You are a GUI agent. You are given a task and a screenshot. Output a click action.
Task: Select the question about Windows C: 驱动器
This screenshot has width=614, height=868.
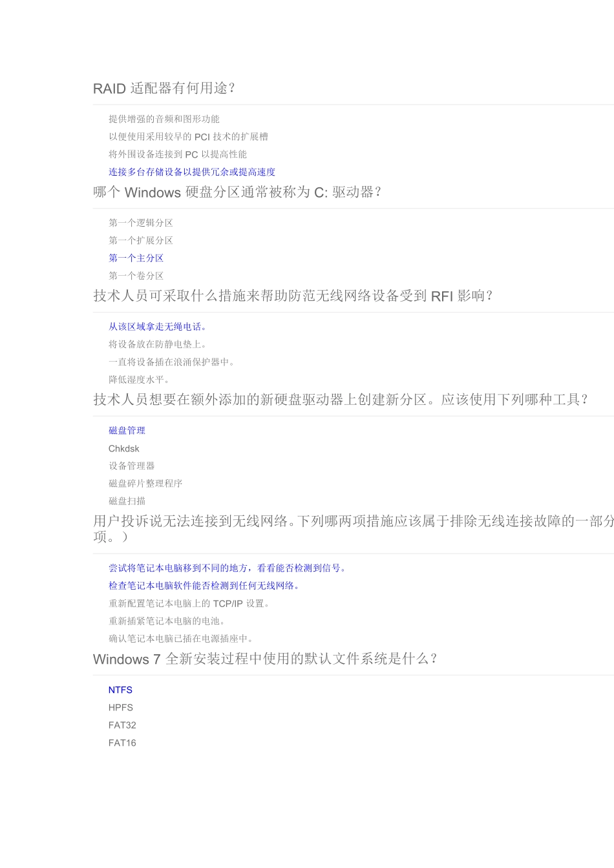click(238, 192)
